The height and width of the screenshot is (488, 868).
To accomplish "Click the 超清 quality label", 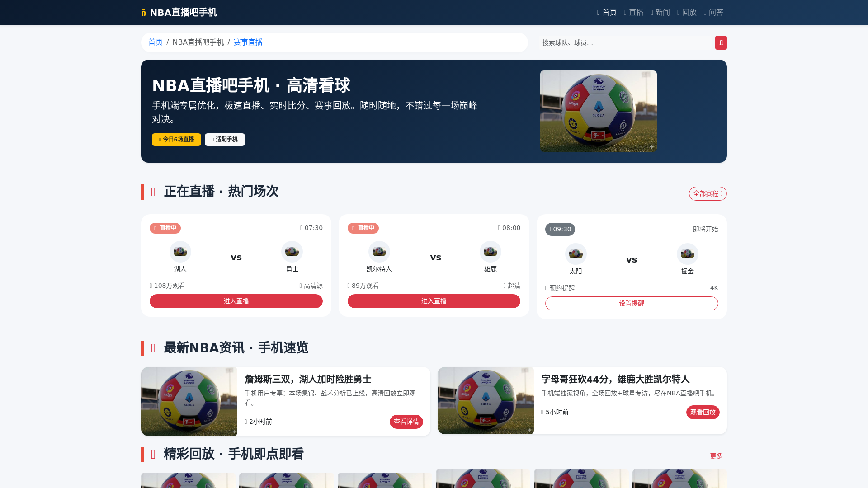I will [512, 286].
